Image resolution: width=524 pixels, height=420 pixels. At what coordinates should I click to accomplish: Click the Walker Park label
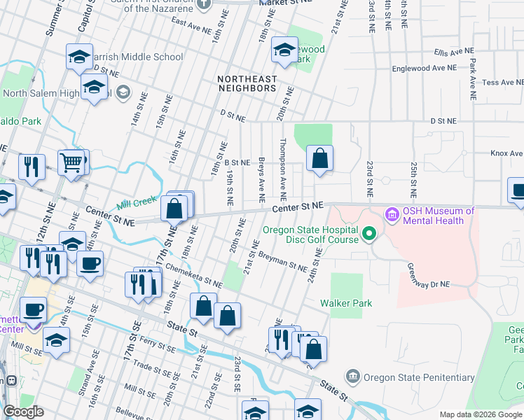(346, 303)
